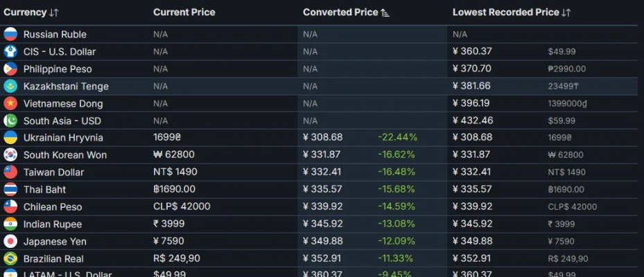Click the Vietnamese Dong flag icon

[10, 104]
